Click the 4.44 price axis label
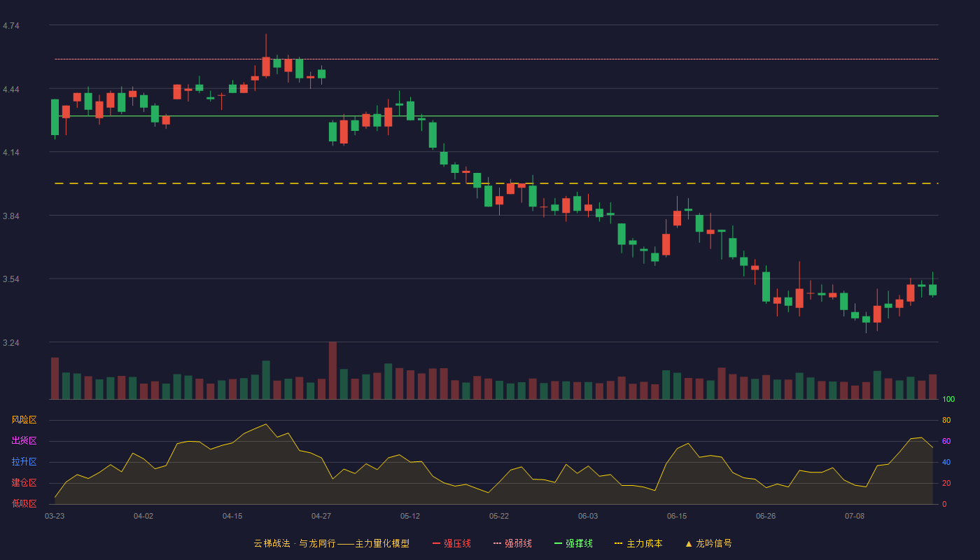The height and width of the screenshot is (560, 980). (x=10, y=90)
